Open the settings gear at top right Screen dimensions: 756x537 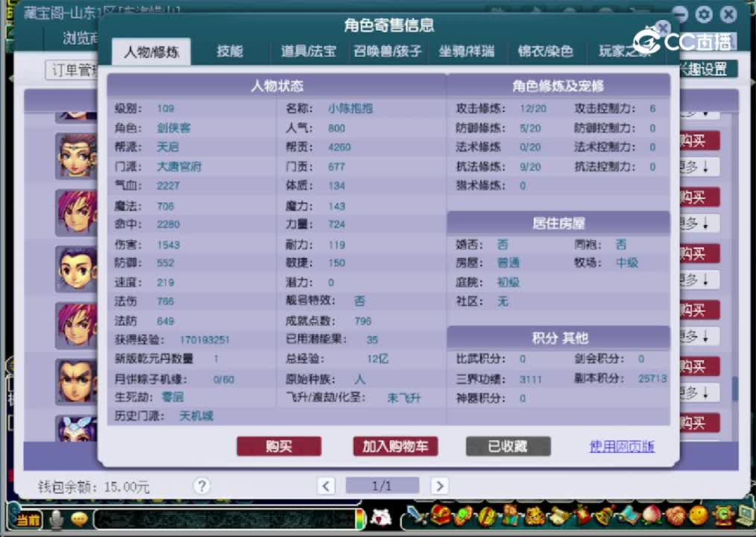click(x=703, y=15)
